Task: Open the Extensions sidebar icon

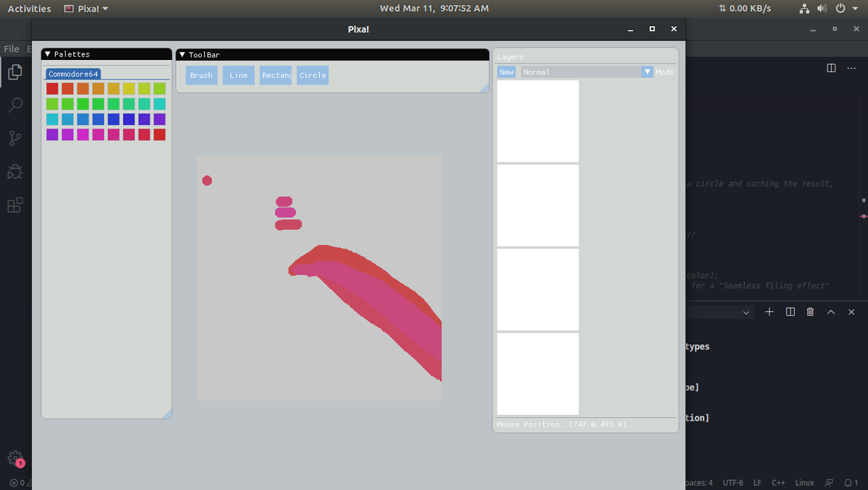Action: [15, 205]
